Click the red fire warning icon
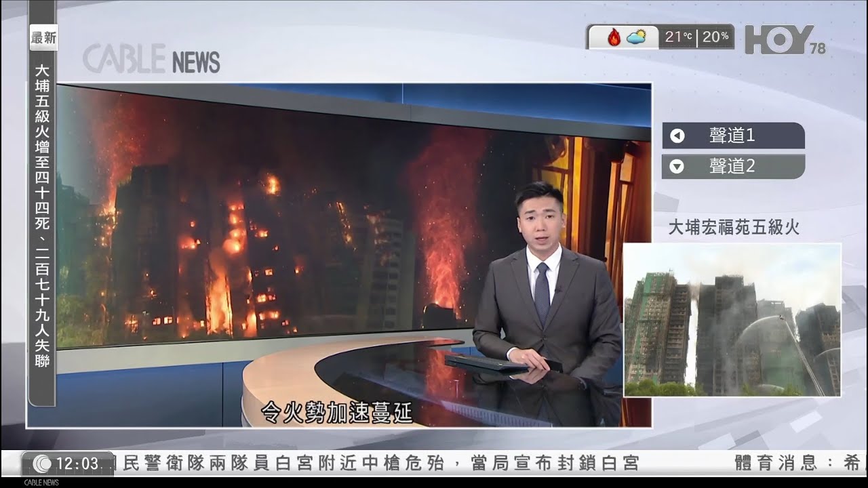 coord(614,37)
